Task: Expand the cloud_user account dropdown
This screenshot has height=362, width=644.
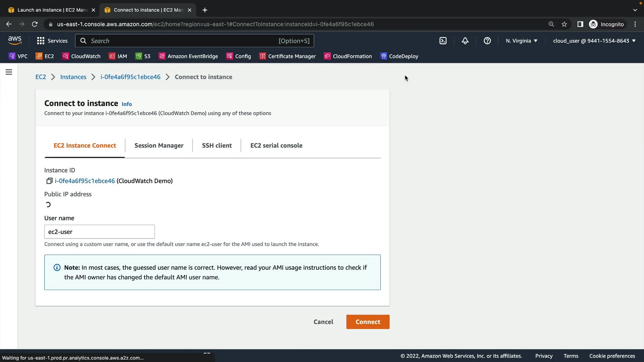Action: click(x=594, y=41)
